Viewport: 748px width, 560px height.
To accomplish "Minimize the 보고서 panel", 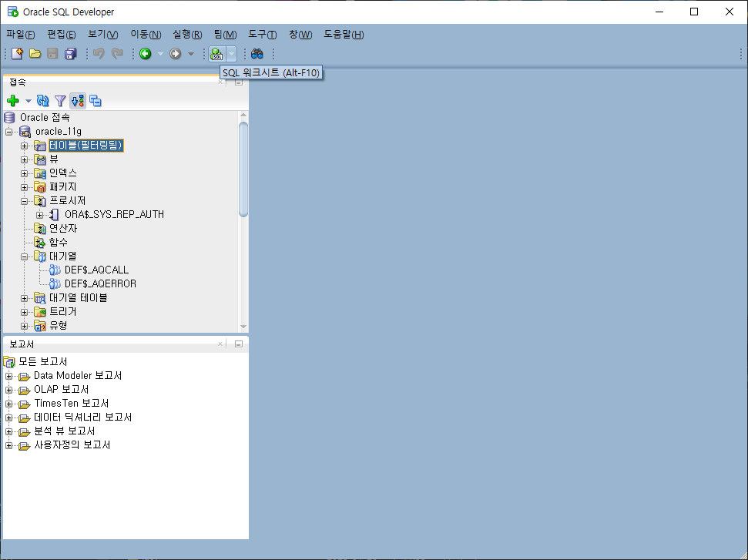I will tap(239, 344).
